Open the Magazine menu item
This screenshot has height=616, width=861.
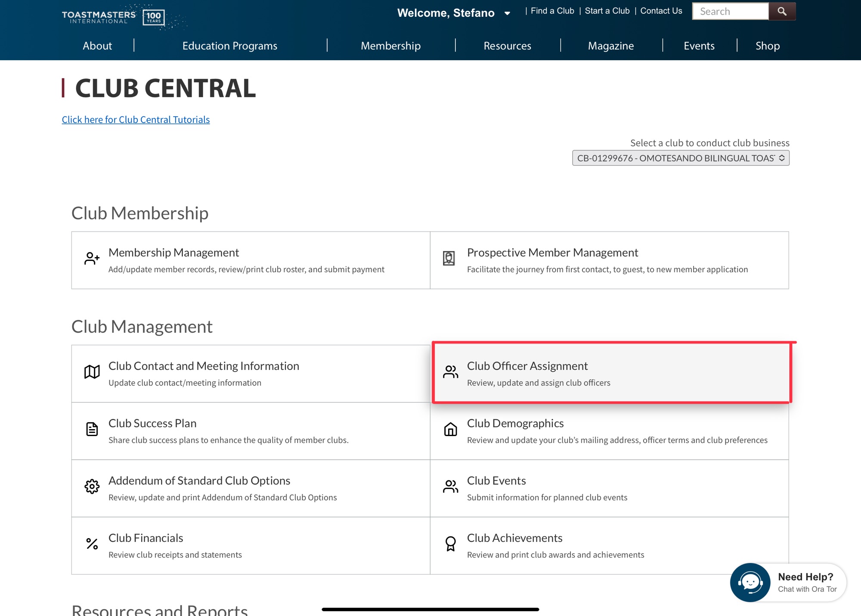[610, 46]
